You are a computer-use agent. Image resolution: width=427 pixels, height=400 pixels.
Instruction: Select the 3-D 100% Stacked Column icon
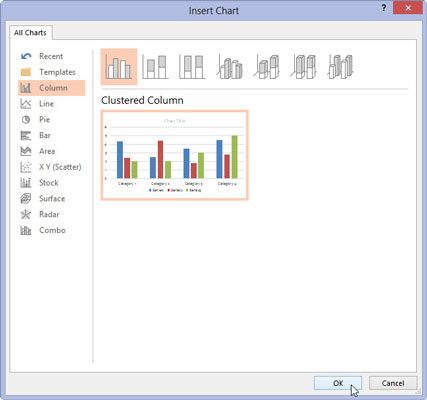[x=303, y=67]
